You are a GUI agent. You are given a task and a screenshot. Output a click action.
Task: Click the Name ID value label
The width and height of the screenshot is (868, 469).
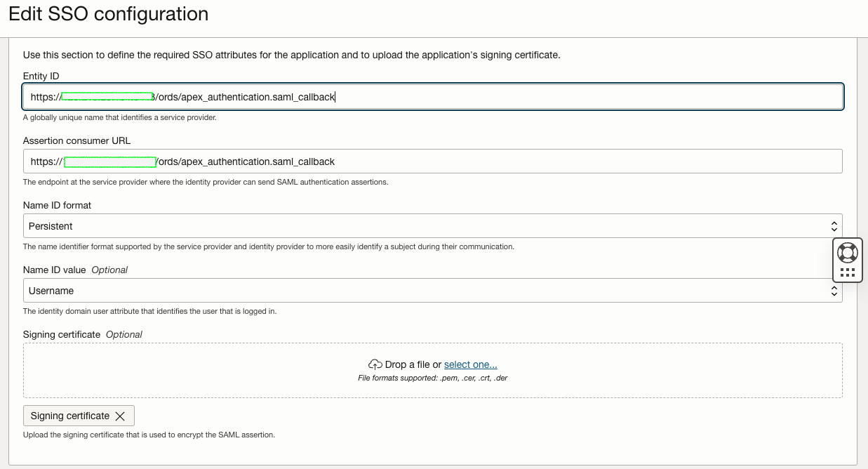pyautogui.click(x=54, y=270)
